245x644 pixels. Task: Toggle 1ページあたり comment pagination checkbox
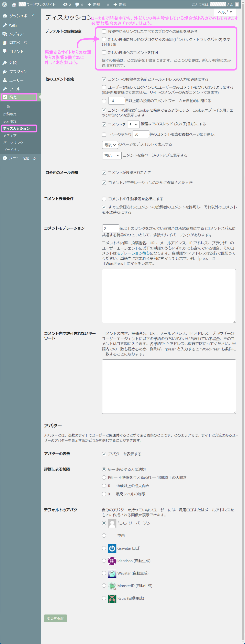click(104, 135)
